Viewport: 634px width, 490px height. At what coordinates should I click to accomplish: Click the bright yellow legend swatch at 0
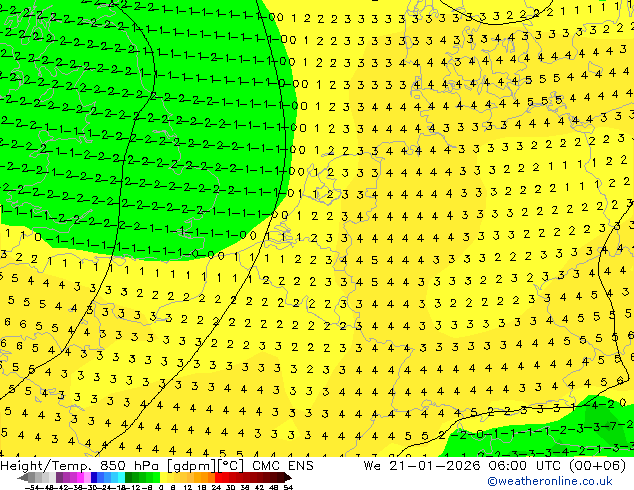163,478
